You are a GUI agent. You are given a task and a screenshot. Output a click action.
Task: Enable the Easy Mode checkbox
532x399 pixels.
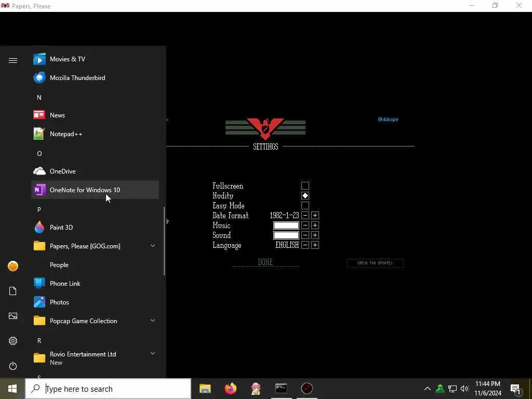click(x=305, y=206)
